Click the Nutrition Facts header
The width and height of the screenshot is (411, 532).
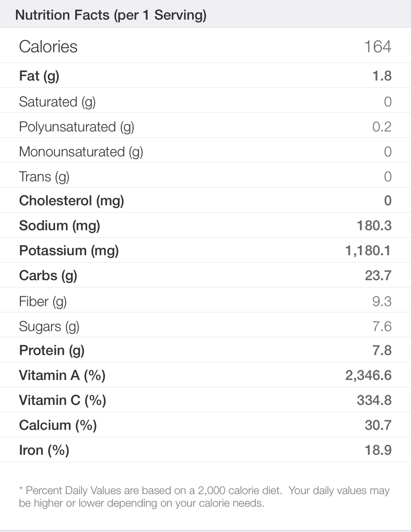111,15
